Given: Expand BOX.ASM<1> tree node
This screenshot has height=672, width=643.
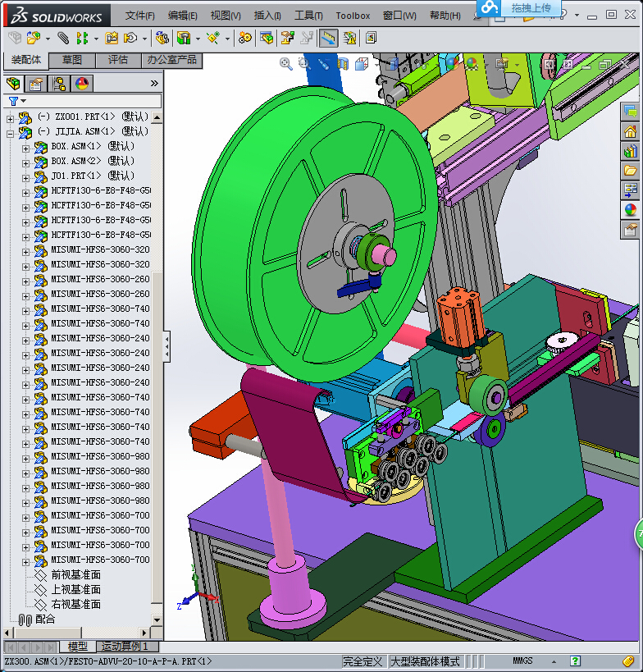Looking at the screenshot, I should tap(25, 149).
